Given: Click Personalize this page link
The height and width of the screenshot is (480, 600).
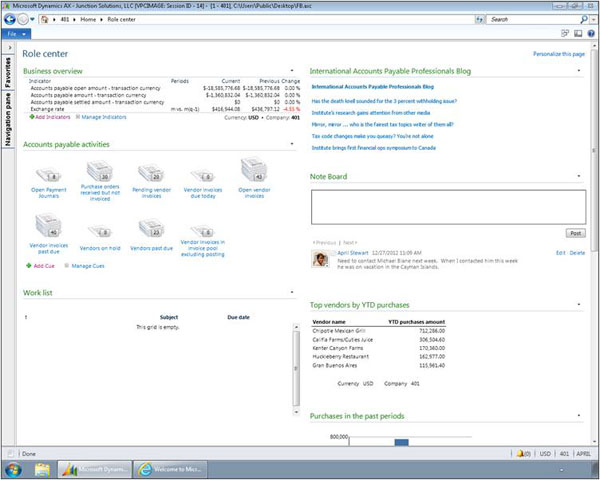Looking at the screenshot, I should [x=559, y=54].
